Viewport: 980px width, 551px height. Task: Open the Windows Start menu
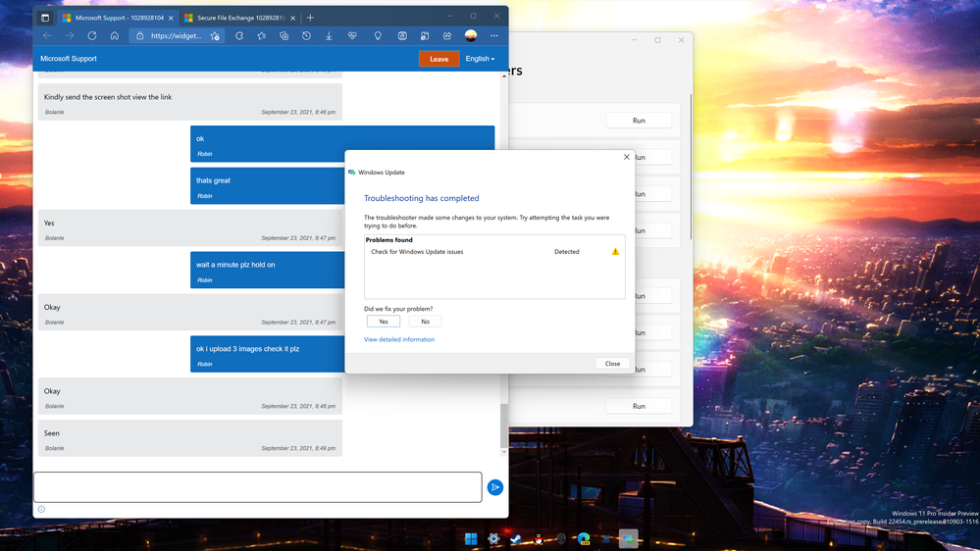471,538
